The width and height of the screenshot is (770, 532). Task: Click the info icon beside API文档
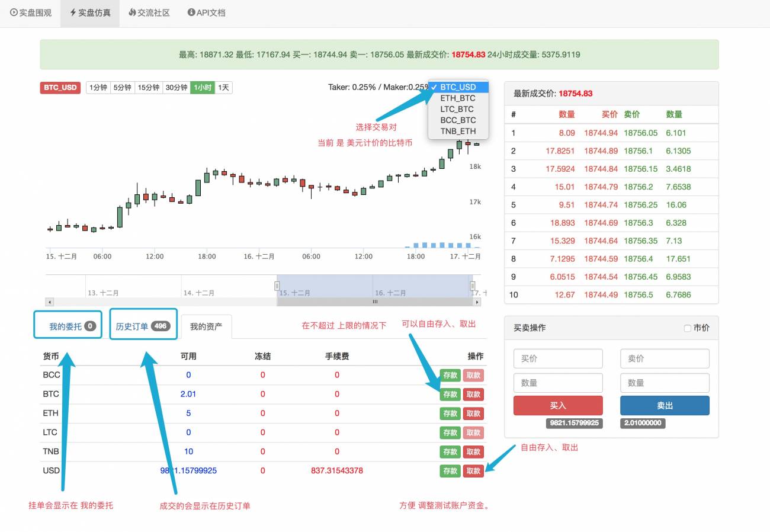[190, 12]
